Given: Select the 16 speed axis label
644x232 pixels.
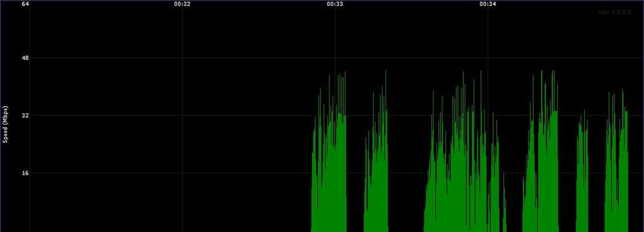Looking at the screenshot, I should coord(26,173).
